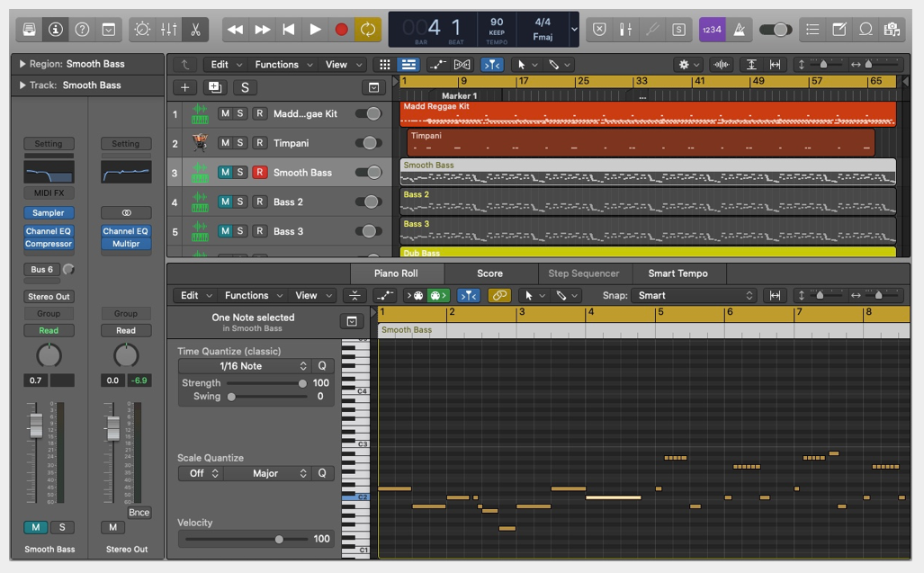
Task: Toggle the Cycle loop button
Action: (367, 30)
